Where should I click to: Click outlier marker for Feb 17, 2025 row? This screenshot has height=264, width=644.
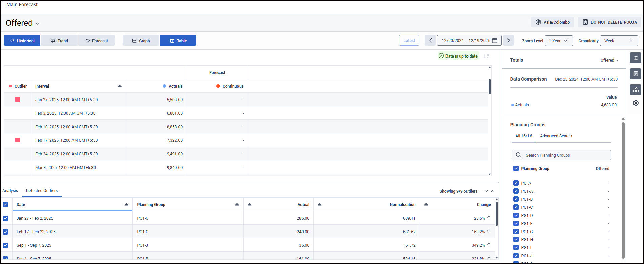coord(18,140)
